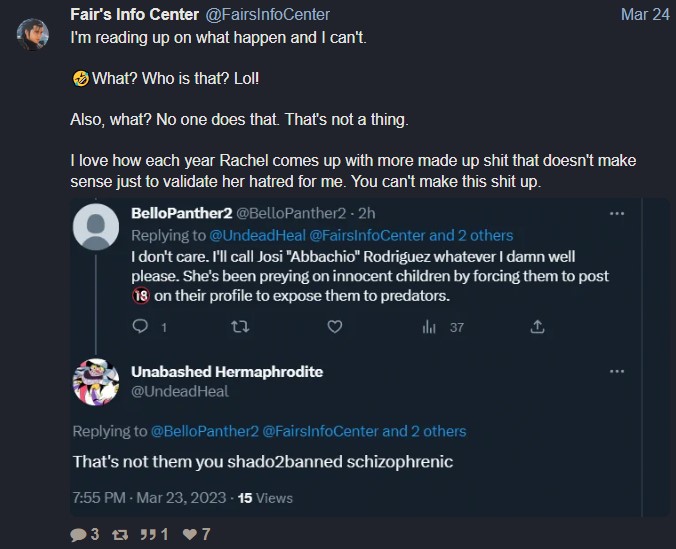Open more options for BelloPanther2 tweet

point(617,214)
